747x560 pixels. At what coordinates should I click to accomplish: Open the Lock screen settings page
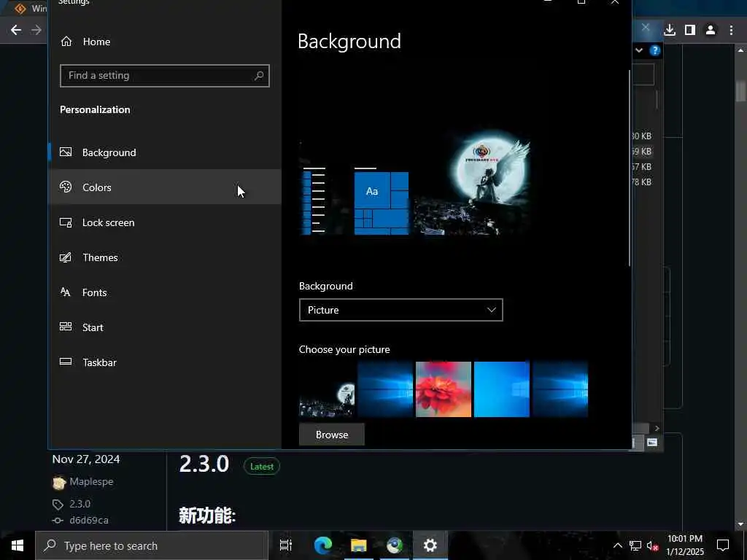(165, 222)
